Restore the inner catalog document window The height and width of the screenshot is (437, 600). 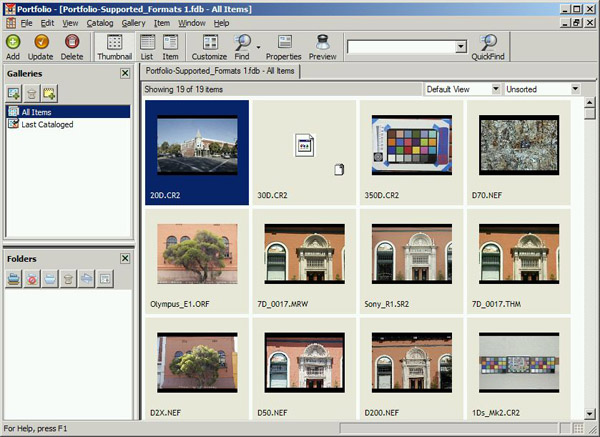pos(577,23)
